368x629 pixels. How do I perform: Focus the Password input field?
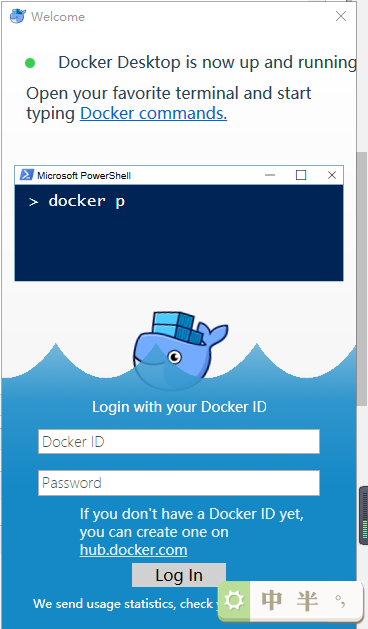click(x=179, y=483)
